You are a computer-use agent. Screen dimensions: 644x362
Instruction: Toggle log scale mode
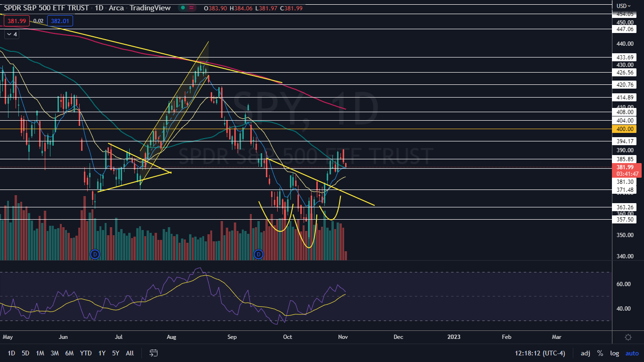(x=615, y=353)
